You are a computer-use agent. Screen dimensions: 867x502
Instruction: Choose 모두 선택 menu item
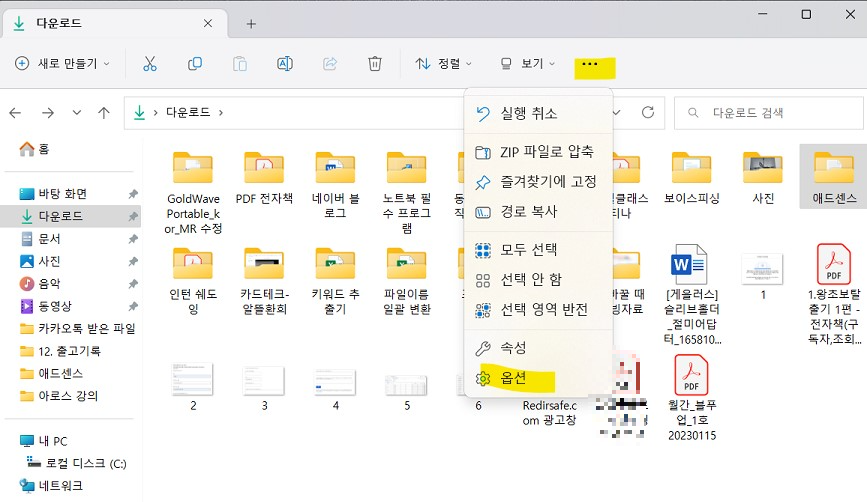[x=539, y=250]
